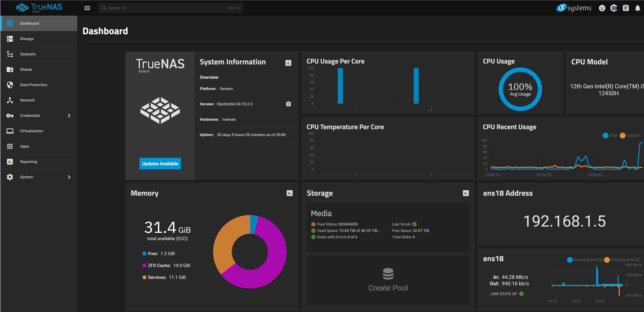This screenshot has width=644, height=312.
Task: Open the Virtualization section
Action: coord(31,131)
